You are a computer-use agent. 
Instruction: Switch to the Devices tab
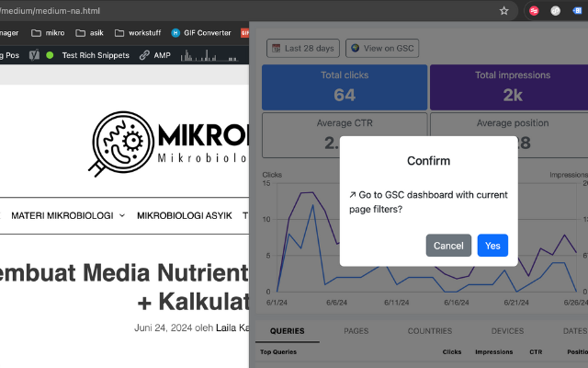click(x=507, y=331)
